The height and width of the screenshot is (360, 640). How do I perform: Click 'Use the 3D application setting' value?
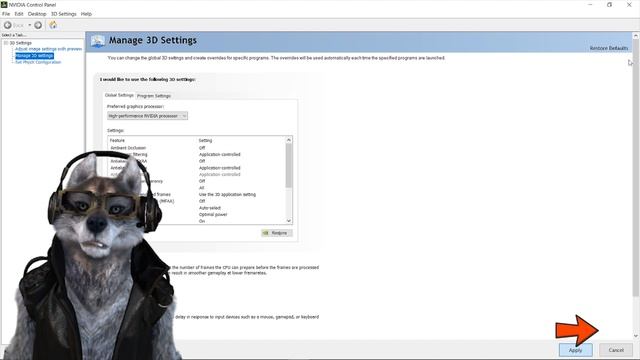(x=227, y=194)
